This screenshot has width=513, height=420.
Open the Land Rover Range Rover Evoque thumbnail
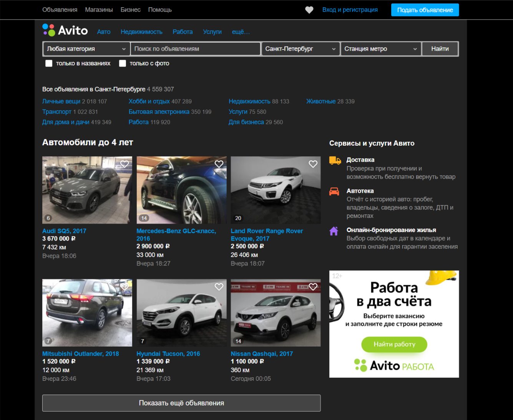click(276, 190)
